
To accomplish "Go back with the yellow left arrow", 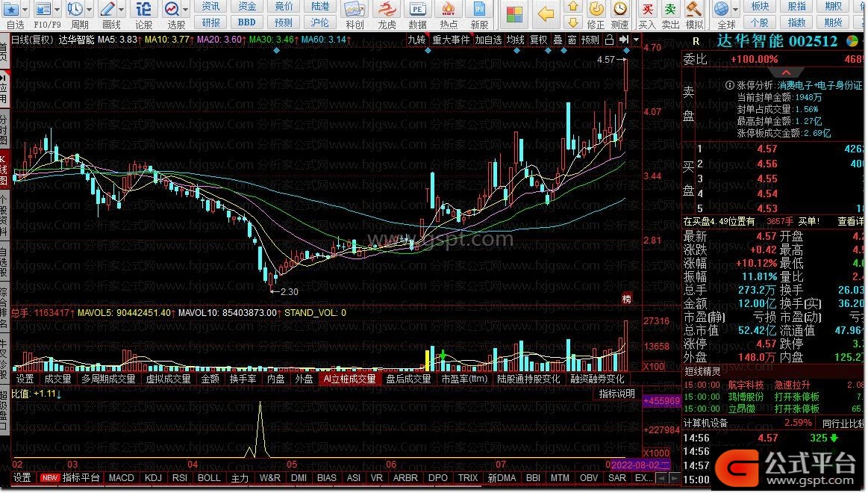I will 546,14.
